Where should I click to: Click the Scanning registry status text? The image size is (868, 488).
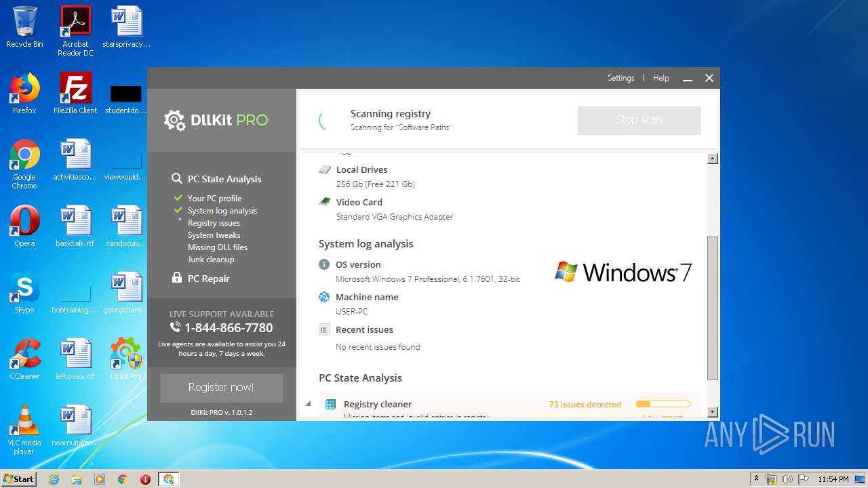pos(390,114)
